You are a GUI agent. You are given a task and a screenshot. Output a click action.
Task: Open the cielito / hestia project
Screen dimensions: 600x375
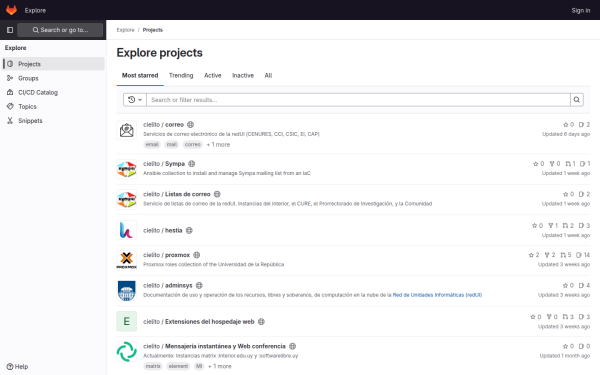click(x=163, y=230)
